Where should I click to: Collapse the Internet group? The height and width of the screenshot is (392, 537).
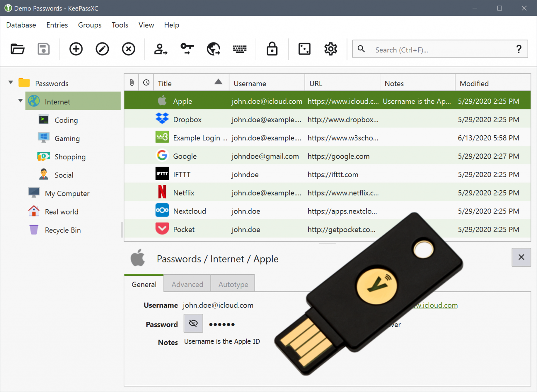(20, 101)
